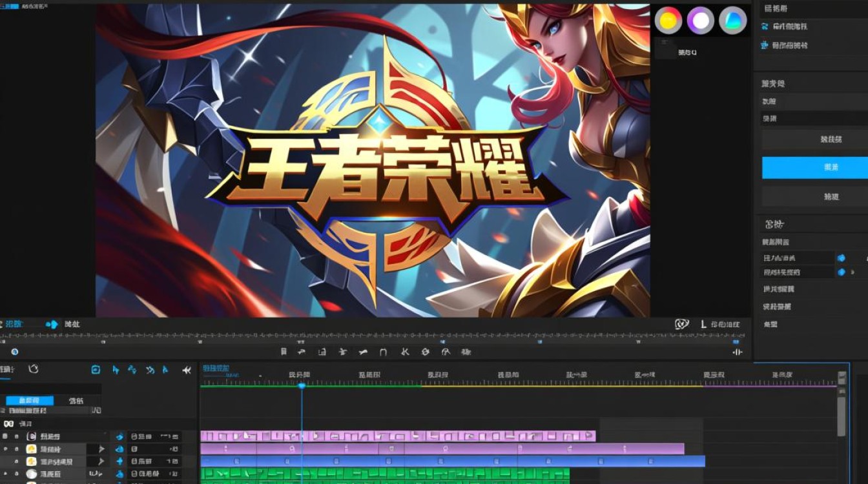Click the yellow icon on the third track row
The image size is (868, 484).
click(31, 461)
